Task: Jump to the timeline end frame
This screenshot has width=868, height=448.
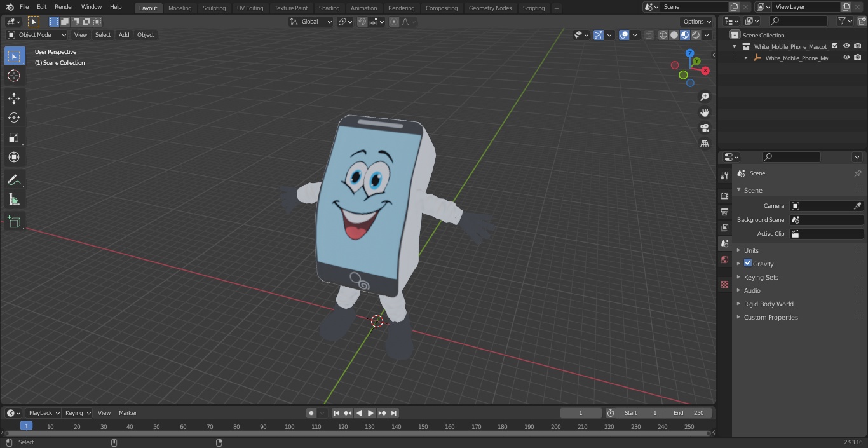Action: point(393,413)
